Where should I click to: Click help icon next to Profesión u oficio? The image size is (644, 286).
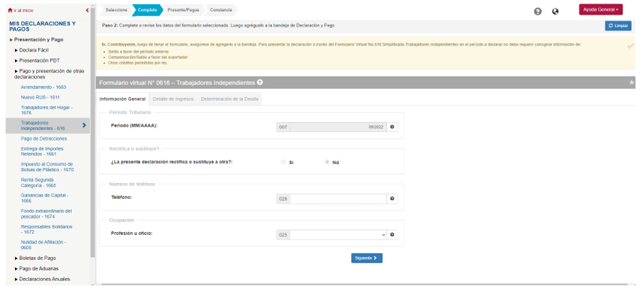pyautogui.click(x=392, y=234)
